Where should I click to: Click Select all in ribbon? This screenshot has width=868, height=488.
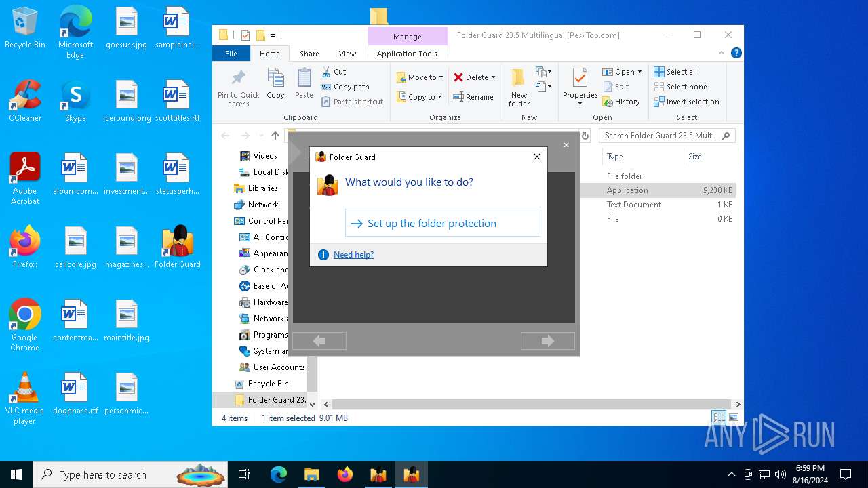pyautogui.click(x=675, y=72)
